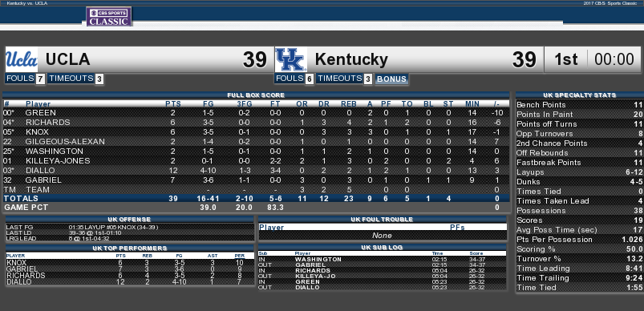The height and width of the screenshot is (311, 644).
Task: Select the 3FG column header
Action: point(244,104)
